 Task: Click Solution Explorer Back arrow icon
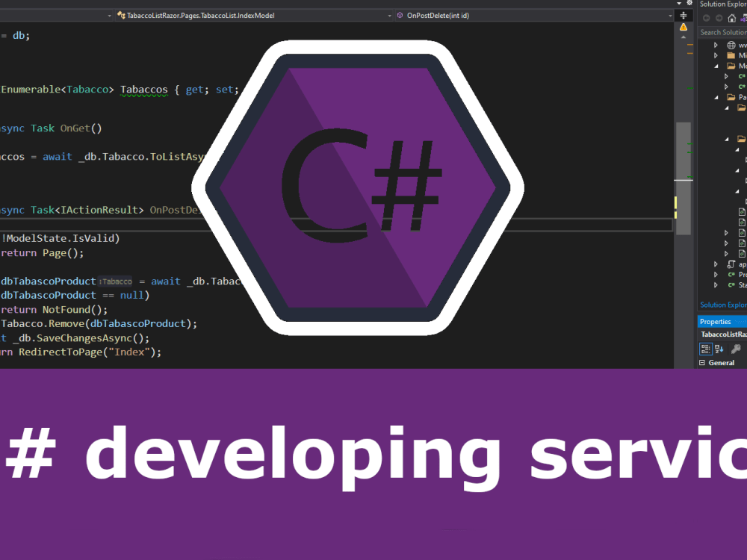[707, 18]
